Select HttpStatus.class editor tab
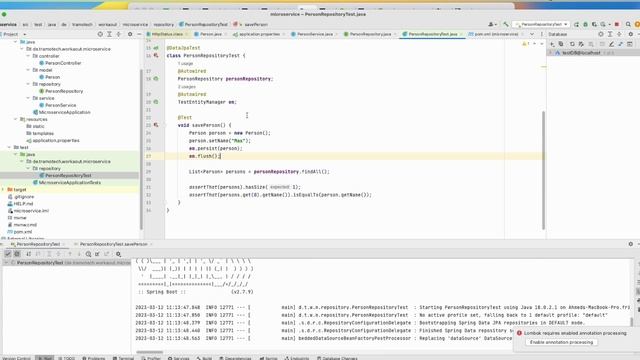Image resolution: width=640 pixels, height=360 pixels. point(167,34)
